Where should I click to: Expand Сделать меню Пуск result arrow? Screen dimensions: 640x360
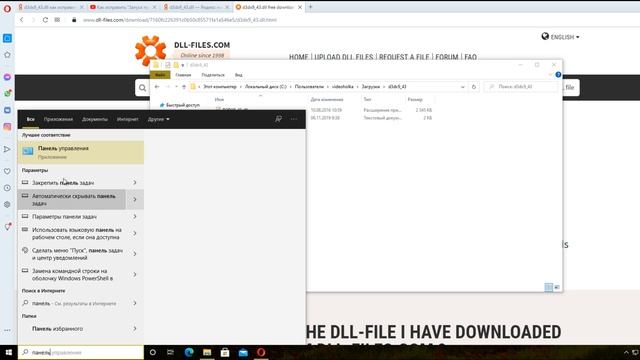point(135,254)
